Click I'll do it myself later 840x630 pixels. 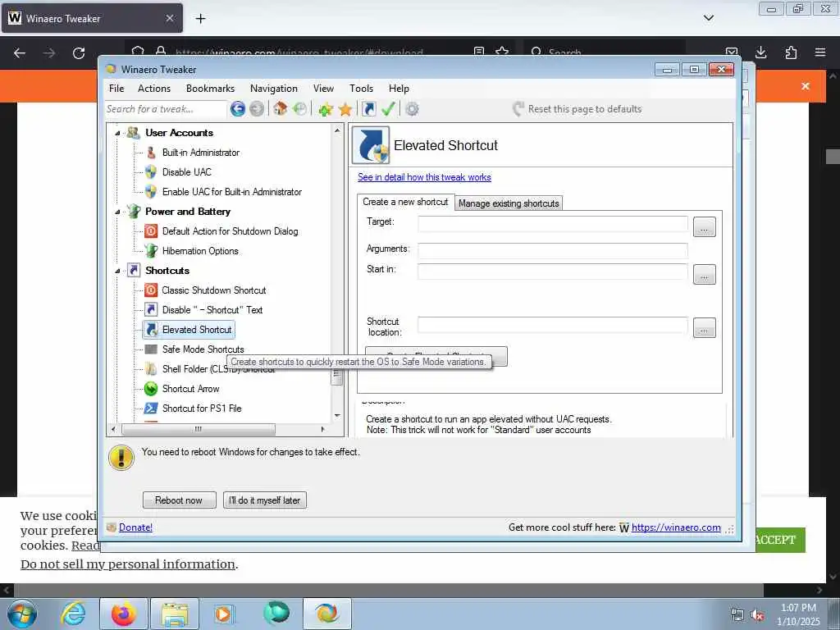(265, 500)
